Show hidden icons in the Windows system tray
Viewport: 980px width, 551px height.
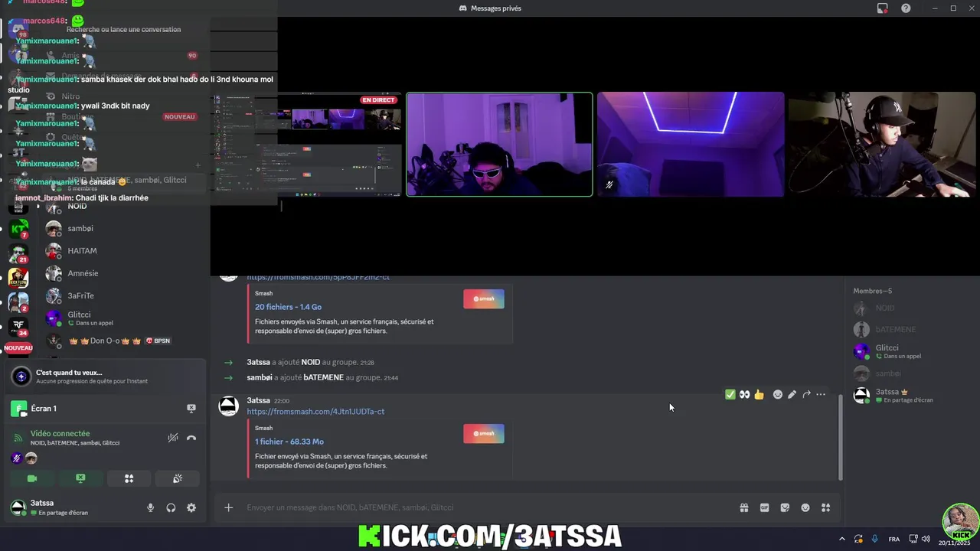click(842, 539)
